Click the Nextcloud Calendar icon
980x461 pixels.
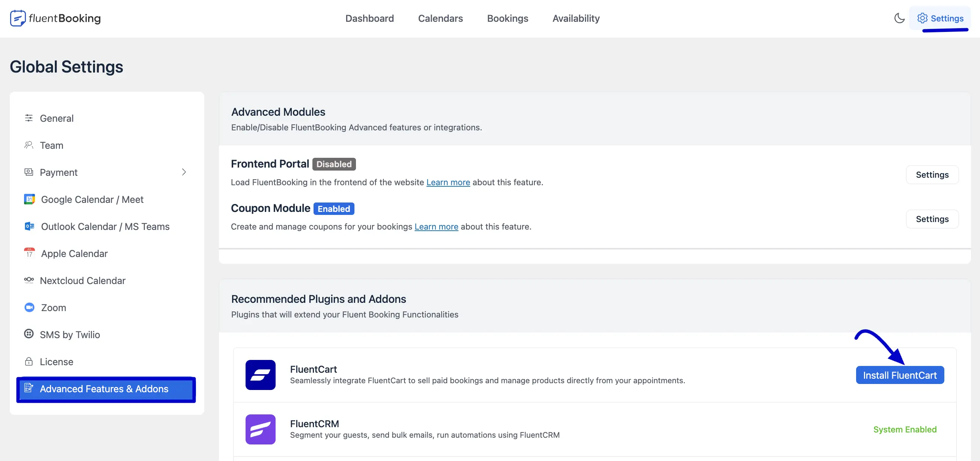coord(29,280)
